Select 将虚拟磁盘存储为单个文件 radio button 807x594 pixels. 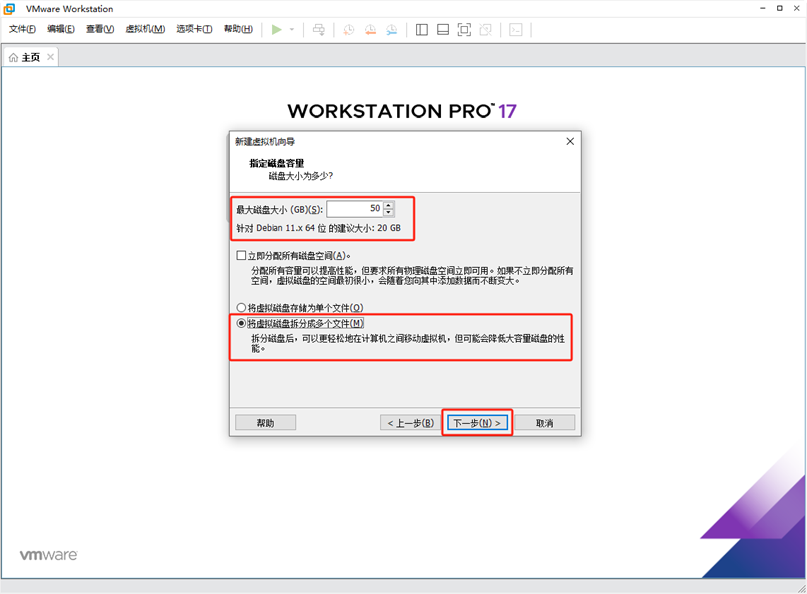(241, 307)
